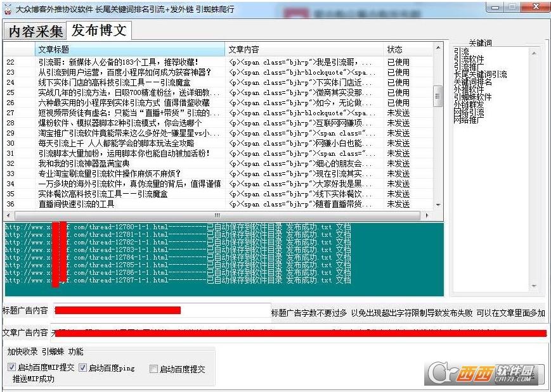Select row 29 淘宝推广引流软件 article
Image resolution: width=551 pixels, height=392 pixels.
pyautogui.click(x=218, y=134)
